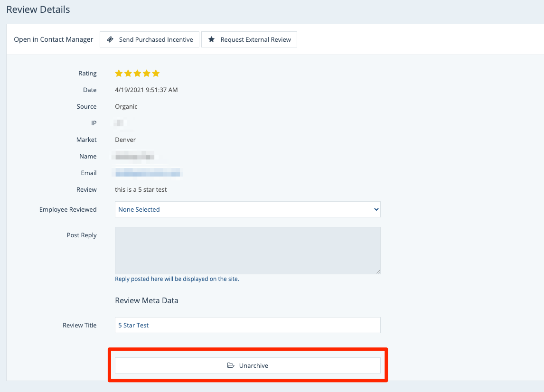Select the second rating star
544x392 pixels.
point(128,73)
